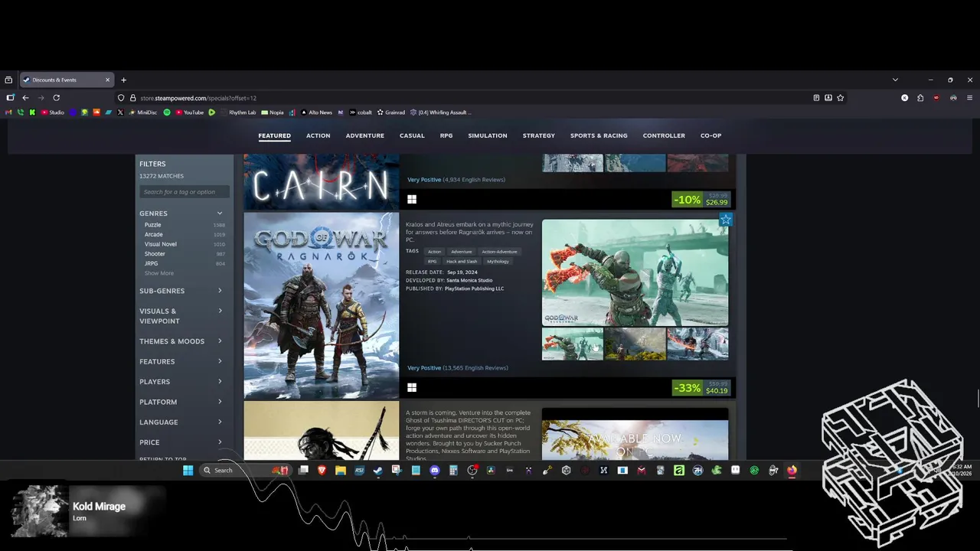The height and width of the screenshot is (551, 980).
Task: Open the God of War Ragnarök cover art
Action: point(322,306)
